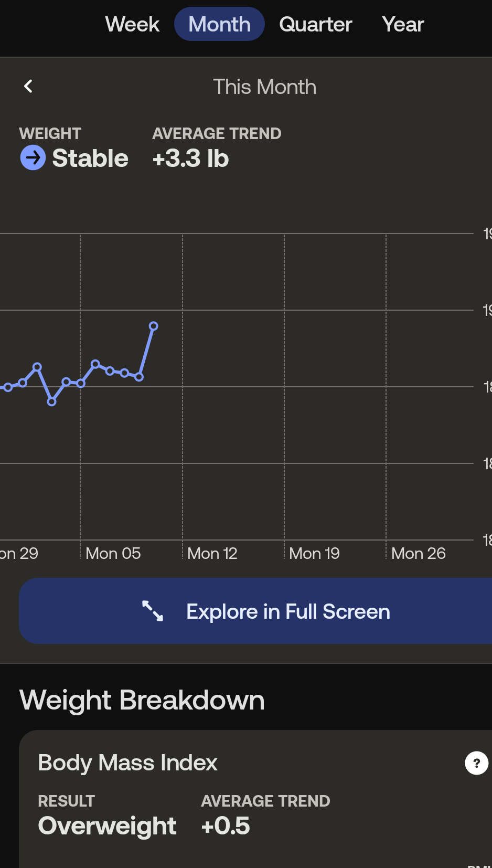This screenshot has height=868, width=492.
Task: Switch to the Week tab
Action: tap(132, 24)
